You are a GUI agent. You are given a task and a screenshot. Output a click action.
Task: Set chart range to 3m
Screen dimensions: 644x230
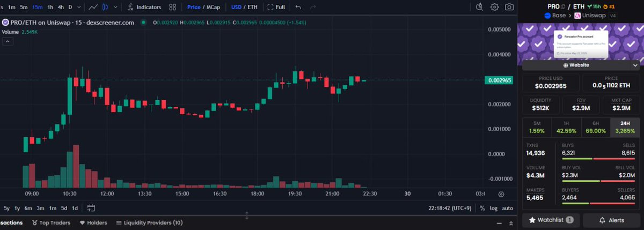(x=41, y=208)
